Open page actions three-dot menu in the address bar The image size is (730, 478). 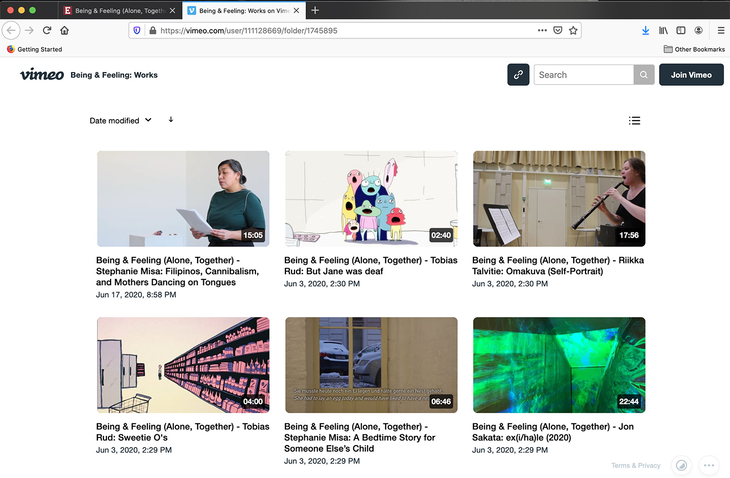pos(542,31)
